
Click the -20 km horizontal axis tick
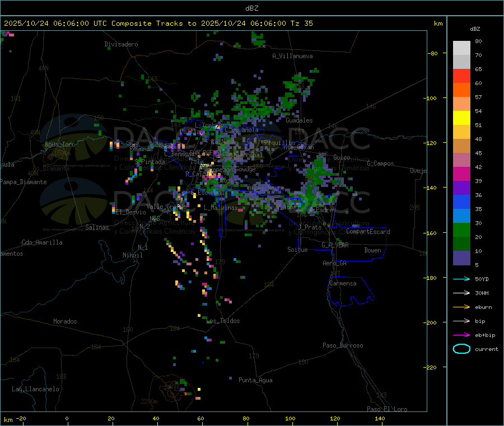point(21,418)
